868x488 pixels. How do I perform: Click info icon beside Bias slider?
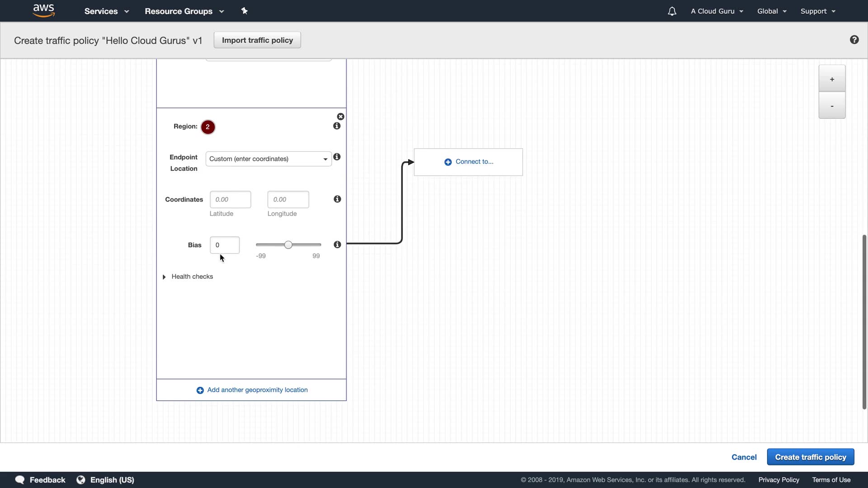point(337,244)
